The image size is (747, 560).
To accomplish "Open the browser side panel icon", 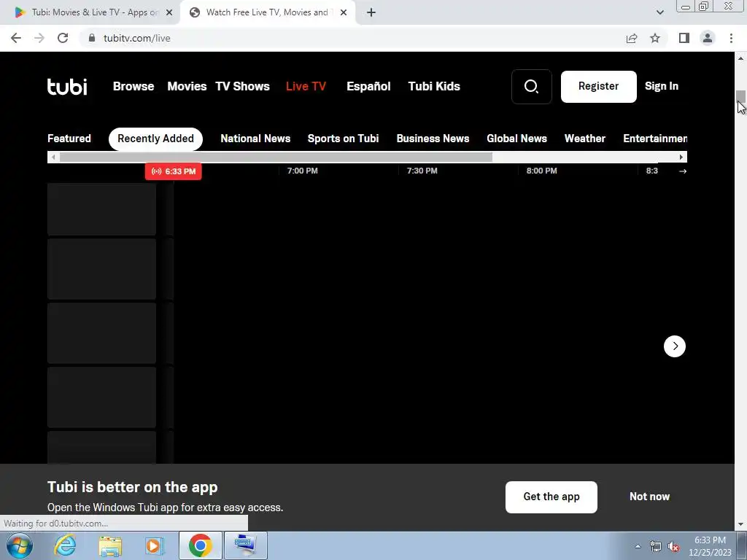I will tap(684, 38).
